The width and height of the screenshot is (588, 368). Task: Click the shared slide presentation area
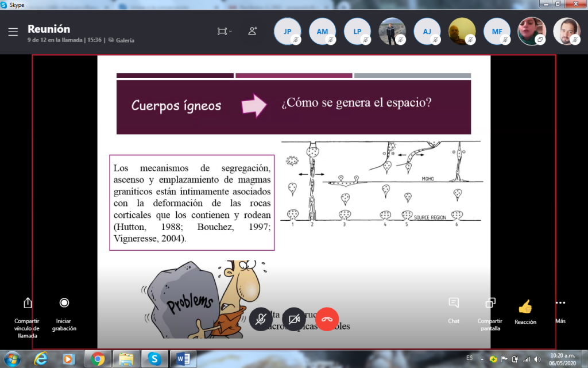(x=294, y=202)
